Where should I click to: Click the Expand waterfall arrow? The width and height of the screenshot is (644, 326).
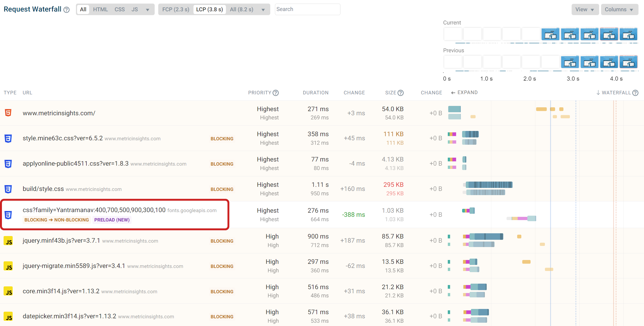tap(464, 93)
